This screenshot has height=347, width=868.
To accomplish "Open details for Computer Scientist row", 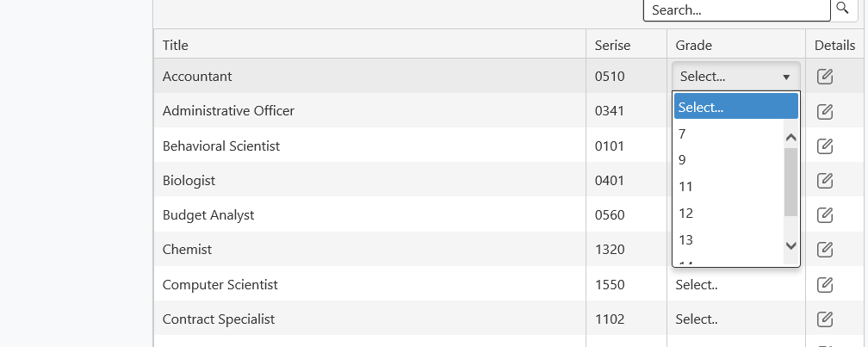I will 824,285.
